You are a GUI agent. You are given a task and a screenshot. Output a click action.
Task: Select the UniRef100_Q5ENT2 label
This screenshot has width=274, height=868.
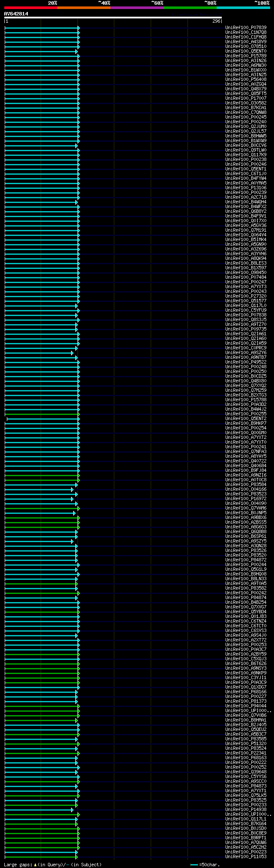pyautogui.click(x=246, y=418)
